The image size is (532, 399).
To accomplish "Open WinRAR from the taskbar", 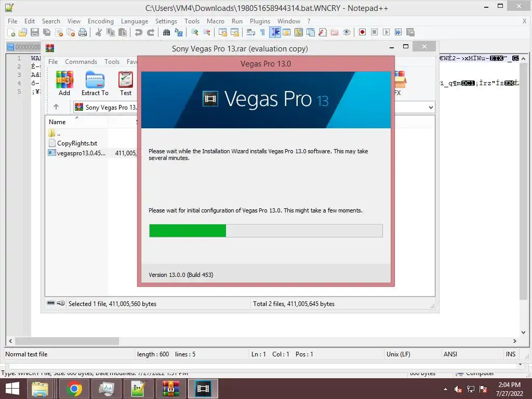I will point(170,389).
